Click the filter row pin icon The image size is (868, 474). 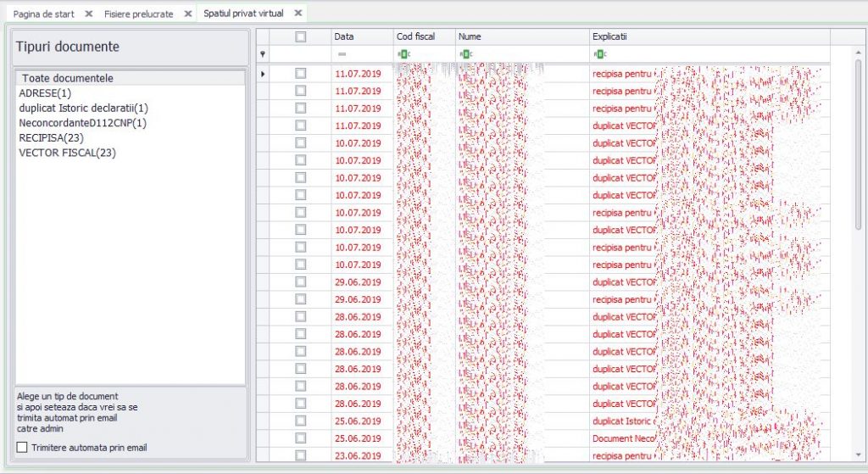click(x=263, y=53)
